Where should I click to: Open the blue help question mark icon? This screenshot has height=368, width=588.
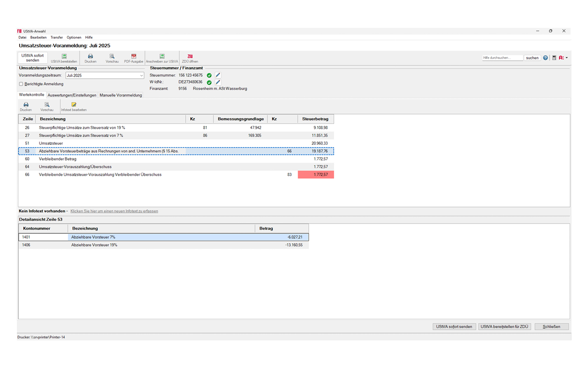coord(546,58)
